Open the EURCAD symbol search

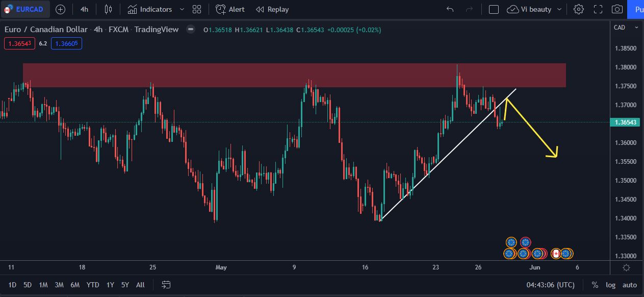[25, 9]
